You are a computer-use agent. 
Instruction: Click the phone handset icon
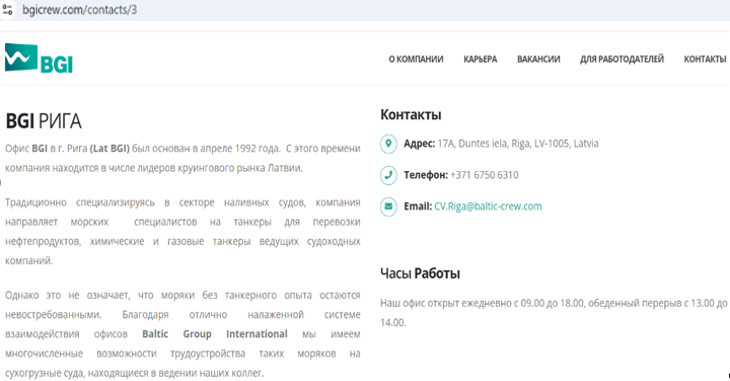point(388,175)
